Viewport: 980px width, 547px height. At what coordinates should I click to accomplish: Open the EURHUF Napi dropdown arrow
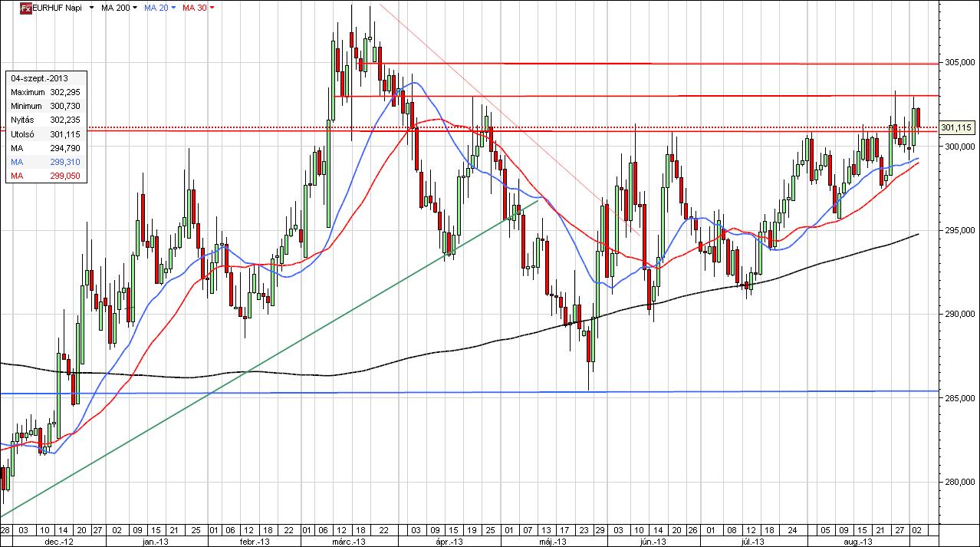tap(92, 8)
